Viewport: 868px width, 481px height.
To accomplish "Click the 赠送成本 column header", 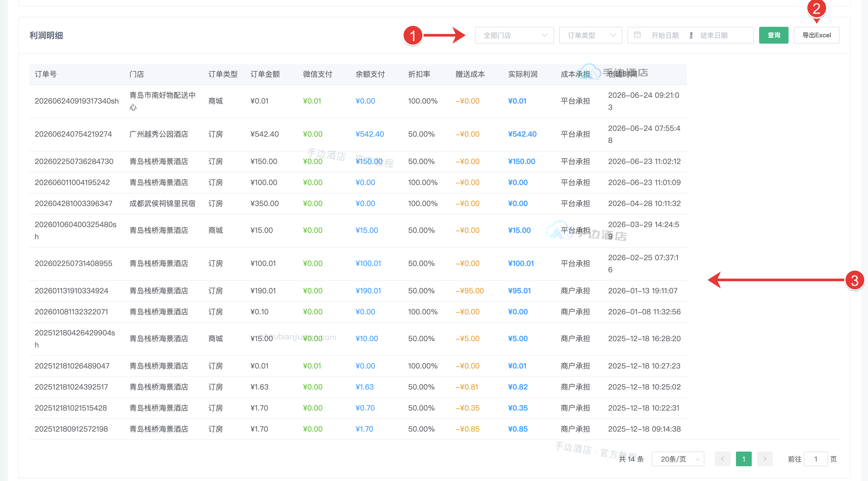I will tap(470, 74).
